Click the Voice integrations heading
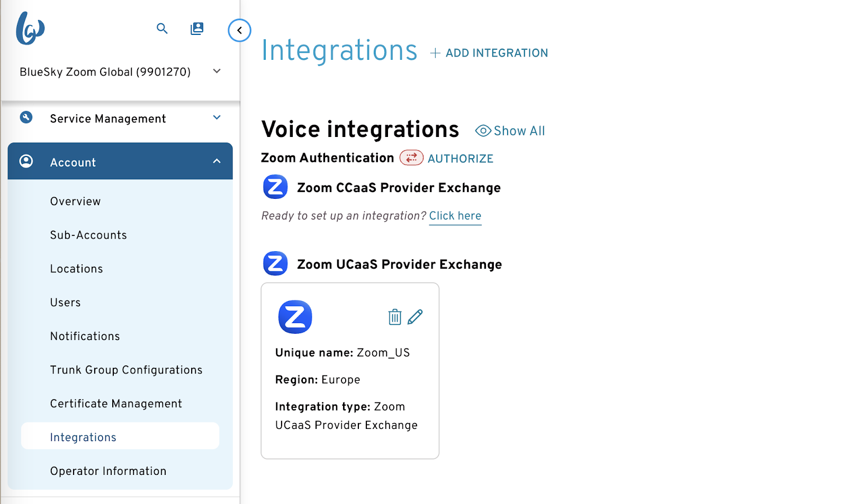 point(361,130)
